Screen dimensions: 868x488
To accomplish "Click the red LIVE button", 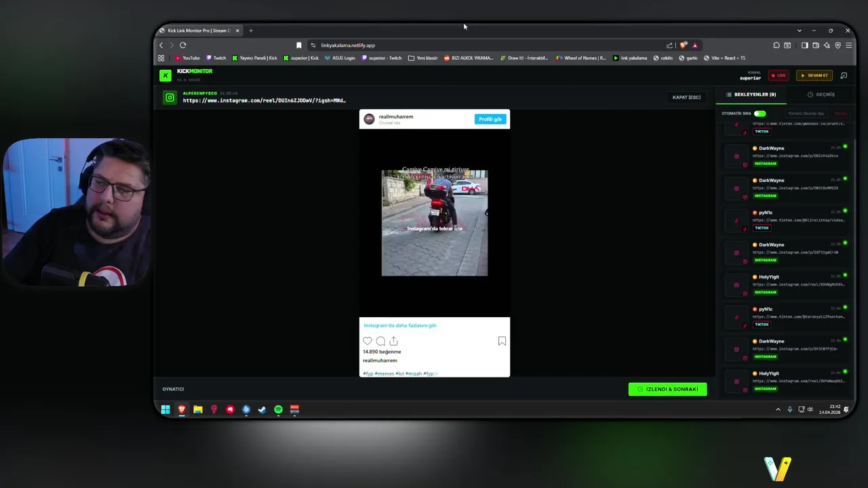I will [778, 75].
